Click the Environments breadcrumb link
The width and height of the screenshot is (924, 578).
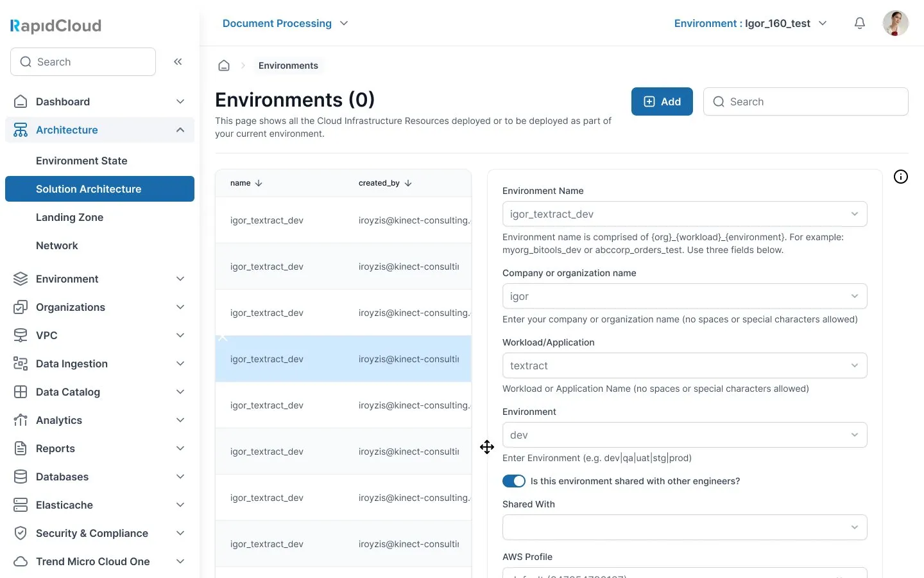pyautogui.click(x=288, y=66)
